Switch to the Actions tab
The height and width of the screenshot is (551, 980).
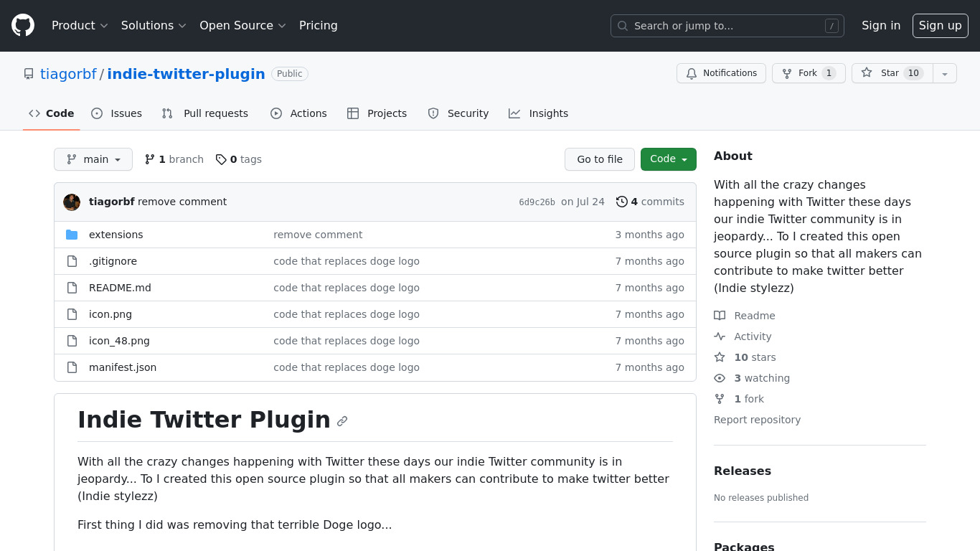point(298,113)
